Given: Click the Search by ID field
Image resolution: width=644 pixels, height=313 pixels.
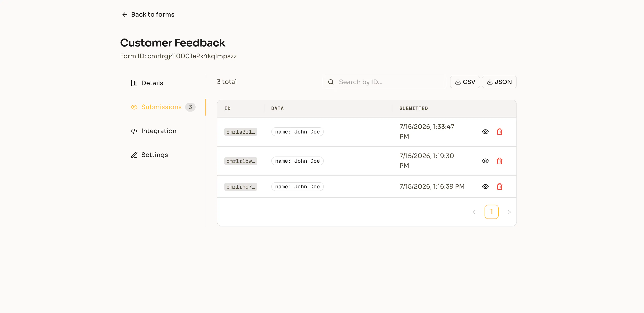Looking at the screenshot, I should [x=385, y=82].
